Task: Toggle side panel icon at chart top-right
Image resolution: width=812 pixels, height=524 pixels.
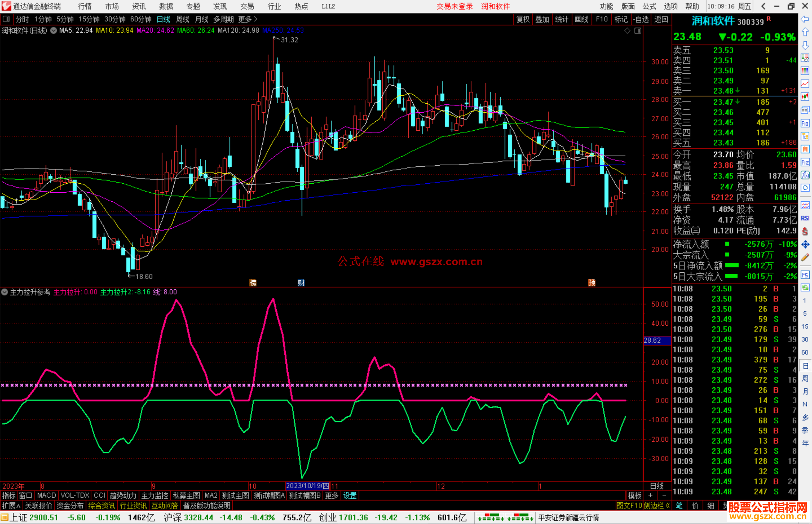Action: tap(638, 31)
